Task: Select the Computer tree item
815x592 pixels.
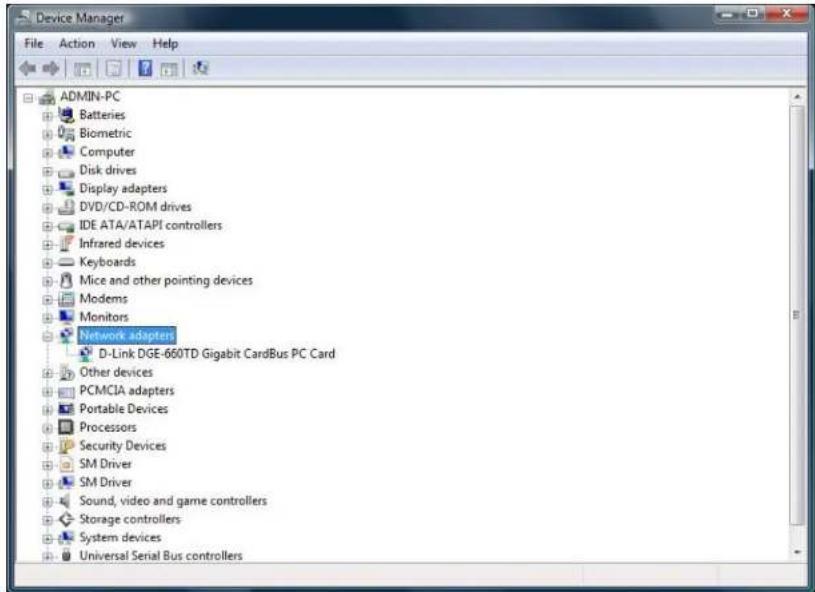Action: coord(107,152)
